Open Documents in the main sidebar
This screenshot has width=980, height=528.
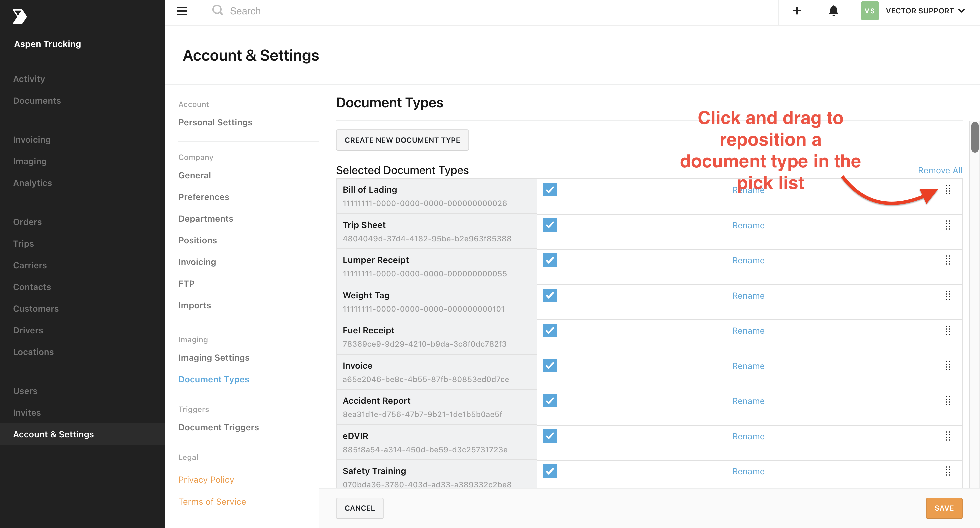(37, 100)
